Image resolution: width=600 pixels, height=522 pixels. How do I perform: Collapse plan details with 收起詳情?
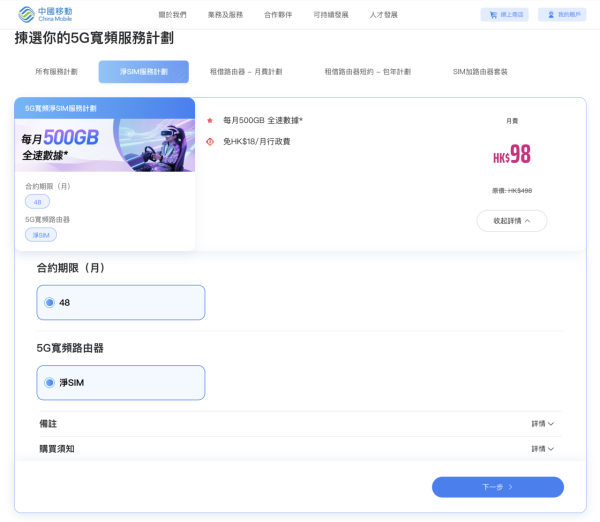[512, 221]
